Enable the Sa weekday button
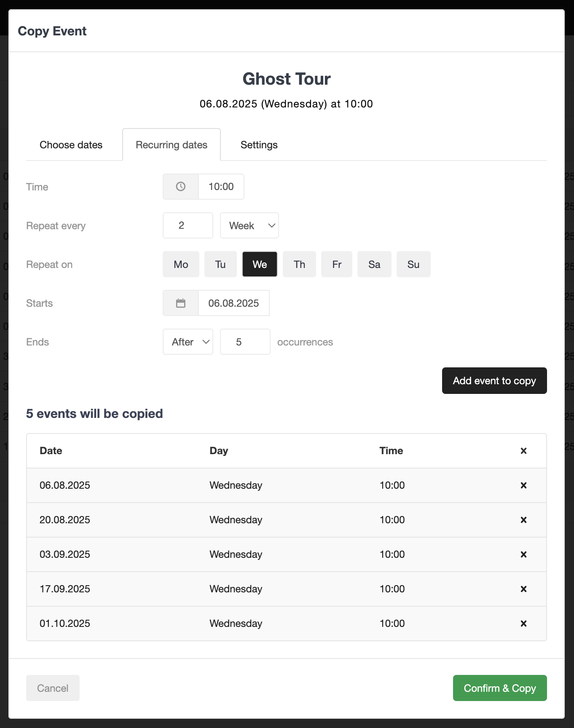This screenshot has height=728, width=574. tap(374, 264)
